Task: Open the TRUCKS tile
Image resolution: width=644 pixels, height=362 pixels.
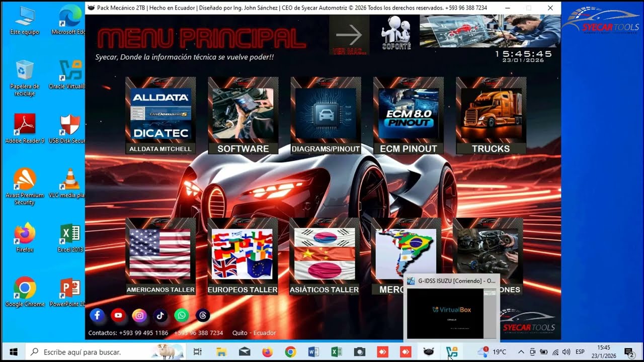Action: [x=491, y=116]
